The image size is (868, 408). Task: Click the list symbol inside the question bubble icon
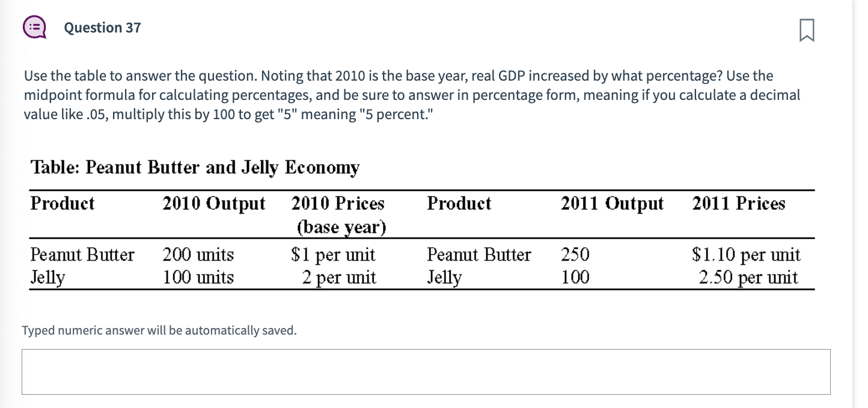34,26
